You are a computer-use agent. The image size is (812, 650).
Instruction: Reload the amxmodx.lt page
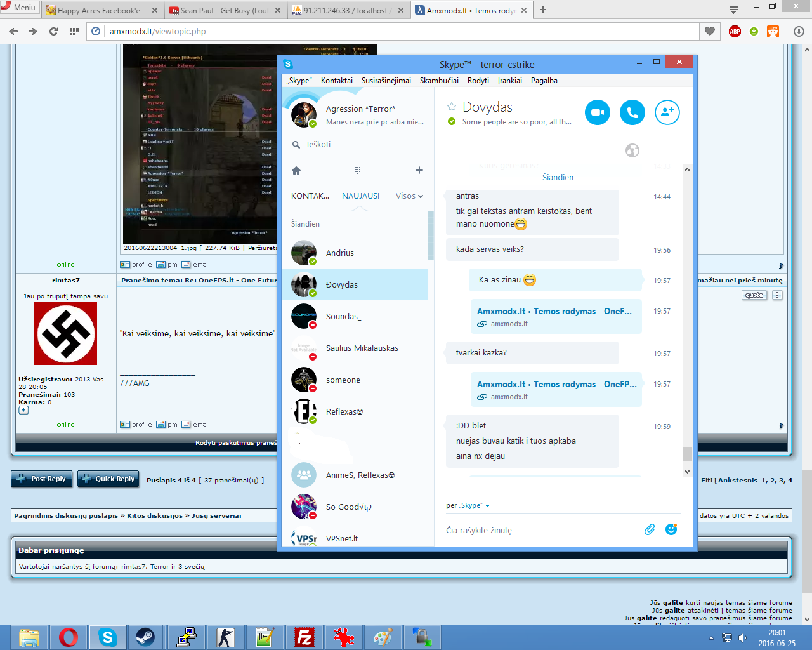53,31
